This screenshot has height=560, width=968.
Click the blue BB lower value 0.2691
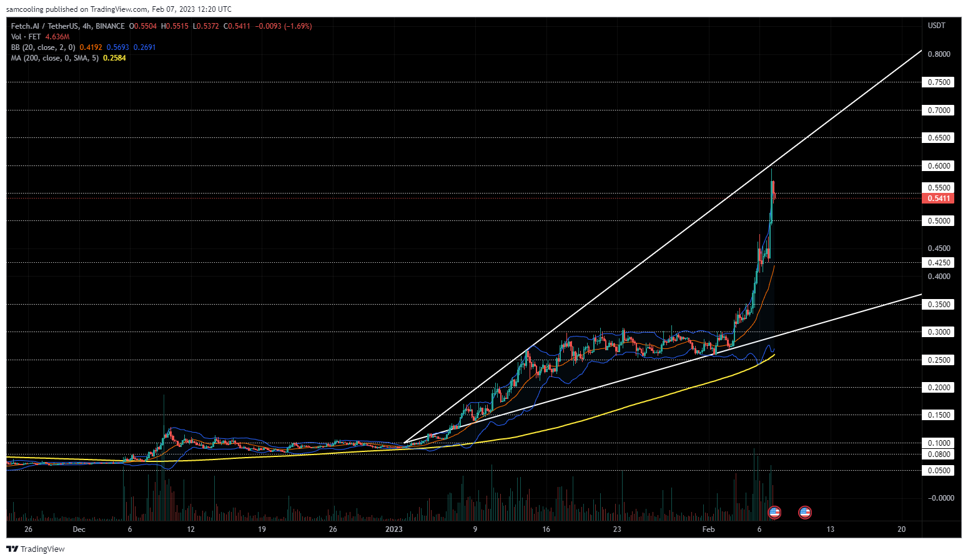[144, 47]
